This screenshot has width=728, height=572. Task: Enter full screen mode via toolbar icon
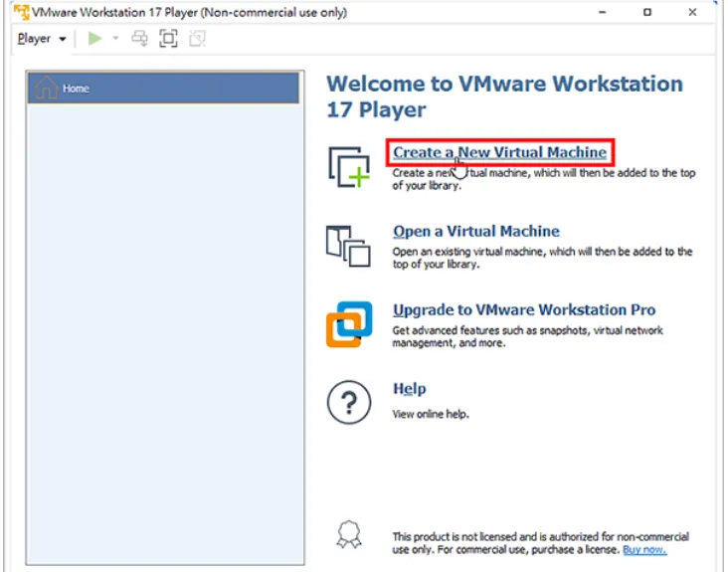pos(168,39)
